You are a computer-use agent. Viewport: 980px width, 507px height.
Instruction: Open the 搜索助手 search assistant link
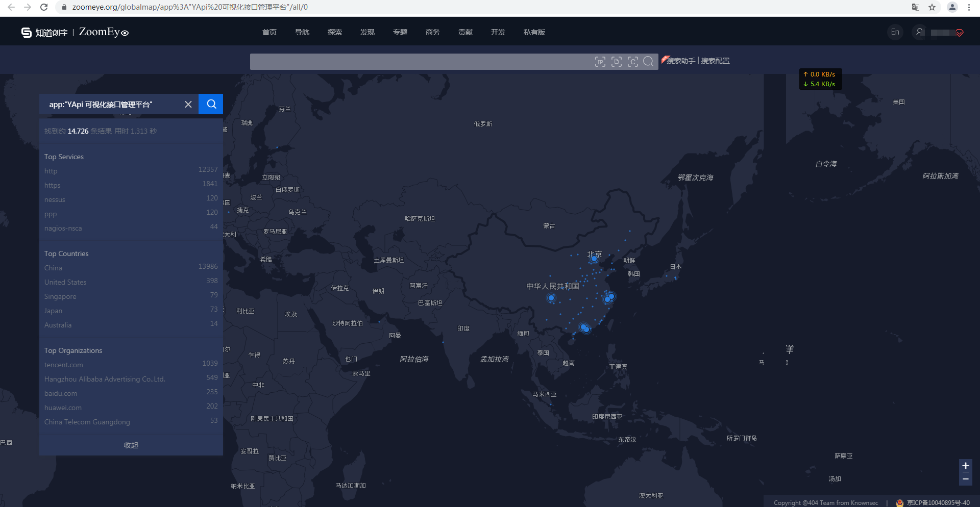(680, 61)
